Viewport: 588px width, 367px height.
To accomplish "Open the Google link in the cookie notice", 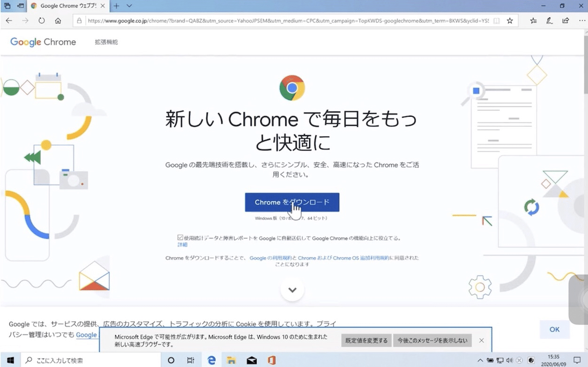I will tap(87, 335).
